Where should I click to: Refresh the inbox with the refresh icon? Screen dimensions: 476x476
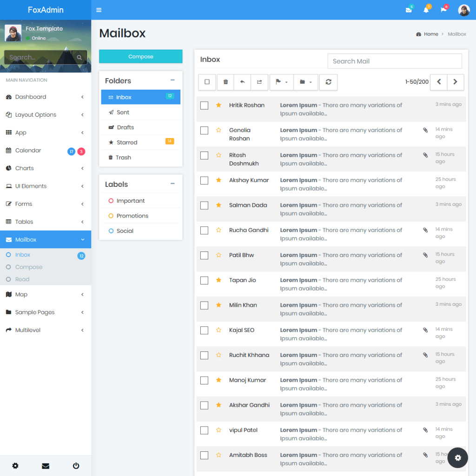329,82
